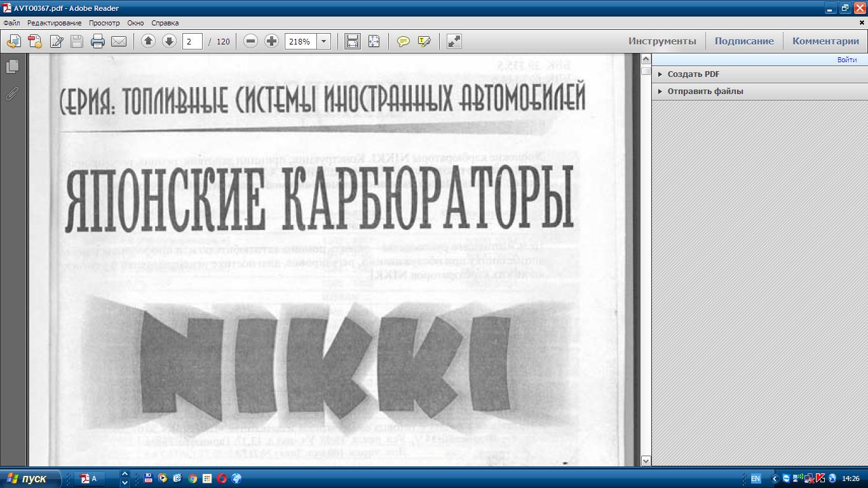Click the vertical scrollbar thumb
The height and width of the screenshot is (488, 868).
point(646,71)
